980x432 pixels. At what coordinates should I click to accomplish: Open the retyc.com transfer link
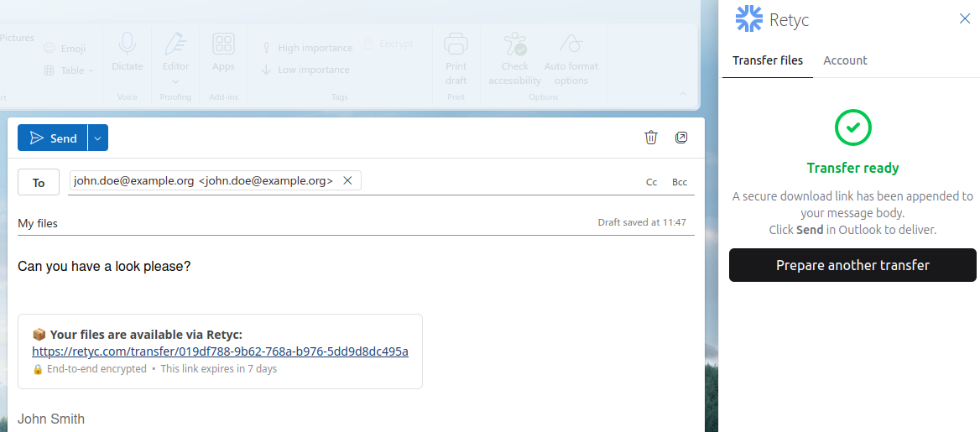click(220, 351)
